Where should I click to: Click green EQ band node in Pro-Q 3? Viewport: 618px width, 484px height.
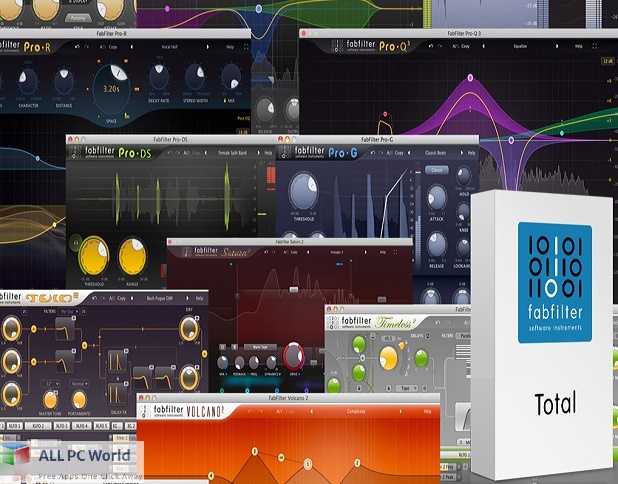(x=562, y=133)
